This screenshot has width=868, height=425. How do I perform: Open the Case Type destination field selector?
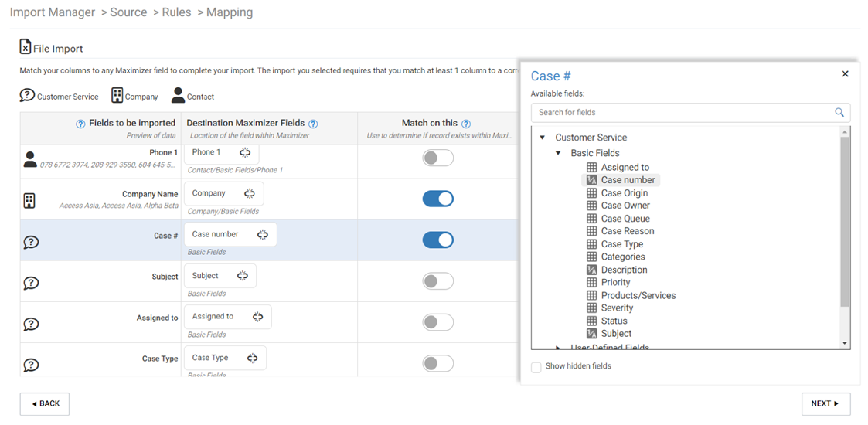tap(225, 358)
